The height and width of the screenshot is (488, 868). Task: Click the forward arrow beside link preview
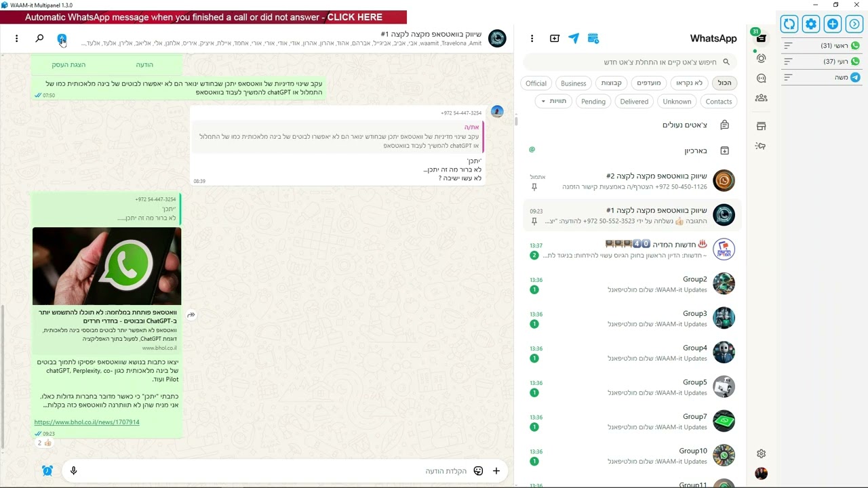coord(191,314)
